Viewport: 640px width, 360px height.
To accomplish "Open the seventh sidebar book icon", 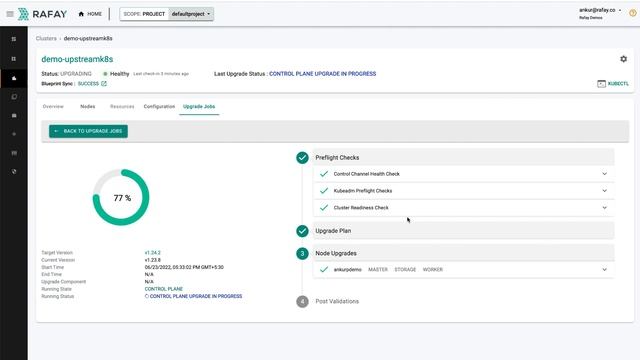I will pos(14,153).
